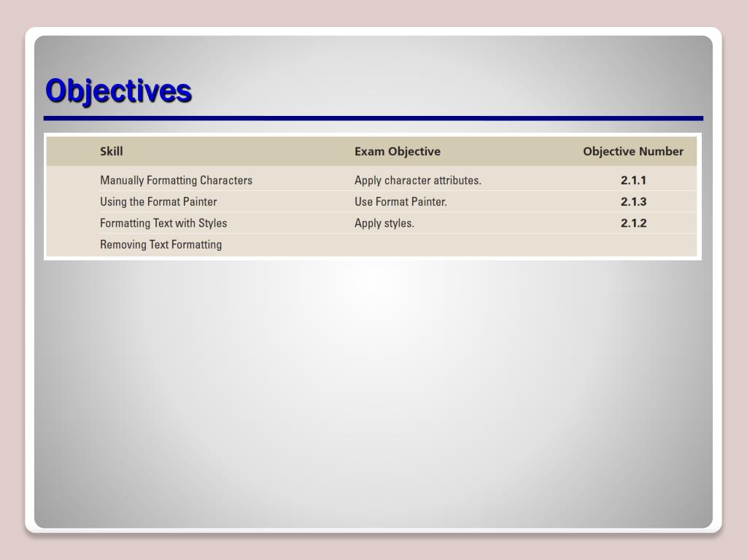This screenshot has width=747, height=560.
Task: Click the Objectives slide title
Action: pos(119,90)
